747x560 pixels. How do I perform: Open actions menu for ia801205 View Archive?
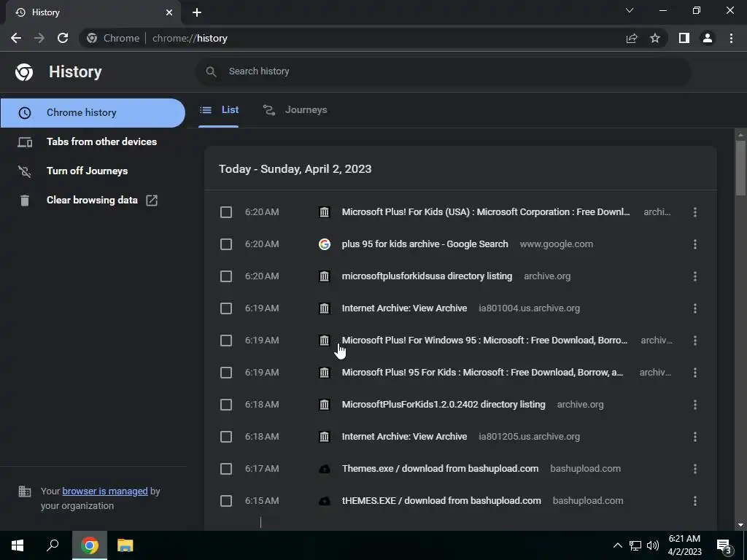tap(695, 437)
